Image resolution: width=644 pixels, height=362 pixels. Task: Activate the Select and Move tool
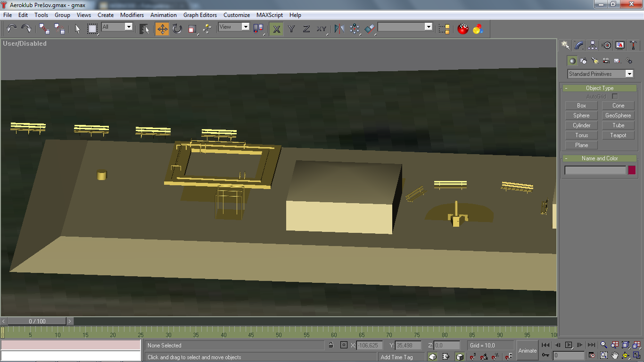(x=162, y=29)
